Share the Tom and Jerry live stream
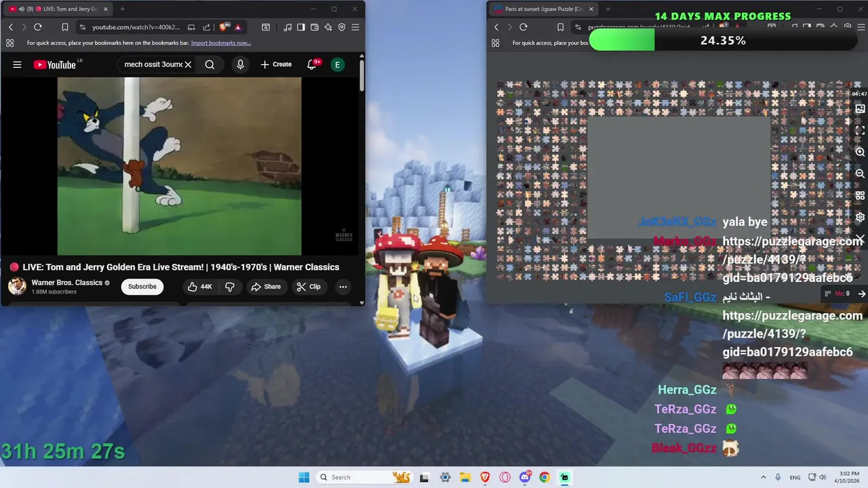 point(266,287)
